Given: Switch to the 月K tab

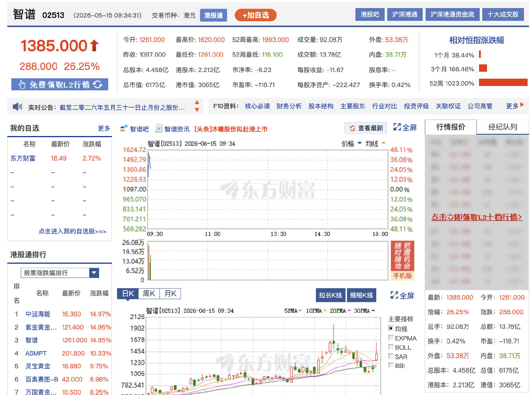Looking at the screenshot, I should click(x=170, y=294).
